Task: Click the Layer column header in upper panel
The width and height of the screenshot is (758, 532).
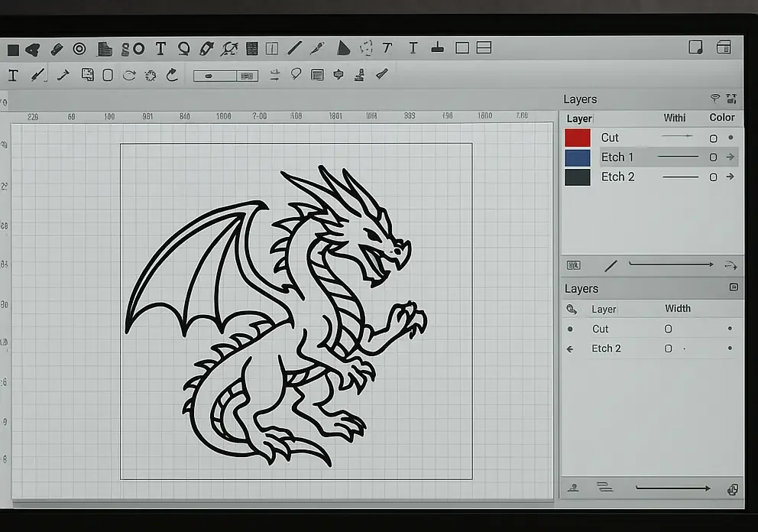Action: [x=579, y=119]
